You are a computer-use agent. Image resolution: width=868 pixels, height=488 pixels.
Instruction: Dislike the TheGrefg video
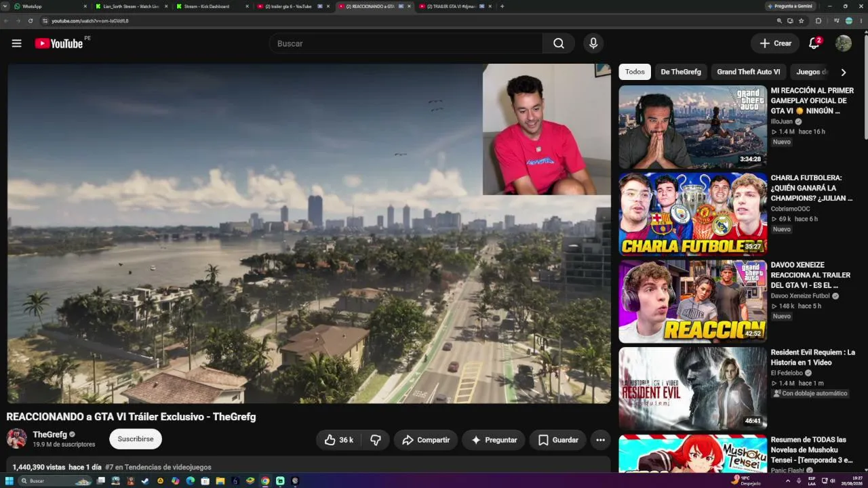pyautogui.click(x=375, y=440)
